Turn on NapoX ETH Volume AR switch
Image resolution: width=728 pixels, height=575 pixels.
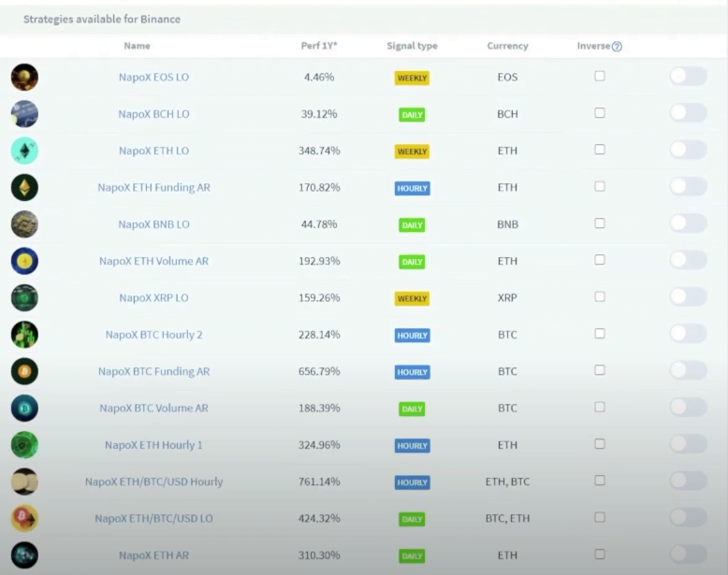(688, 260)
